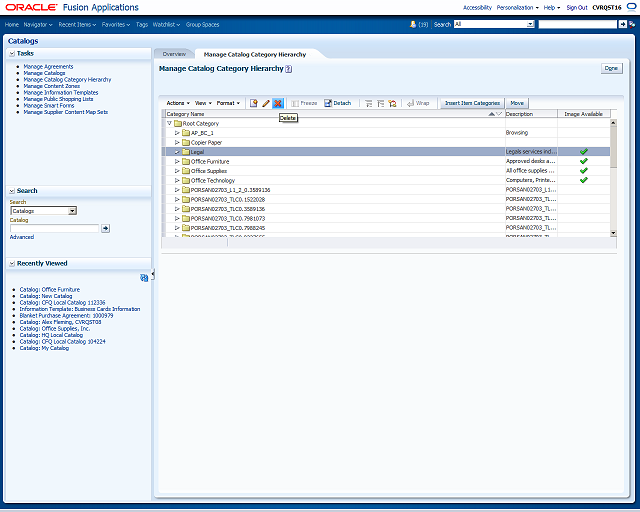Collapse the Tasks panel
The width and height of the screenshot is (640, 512).
12,53
